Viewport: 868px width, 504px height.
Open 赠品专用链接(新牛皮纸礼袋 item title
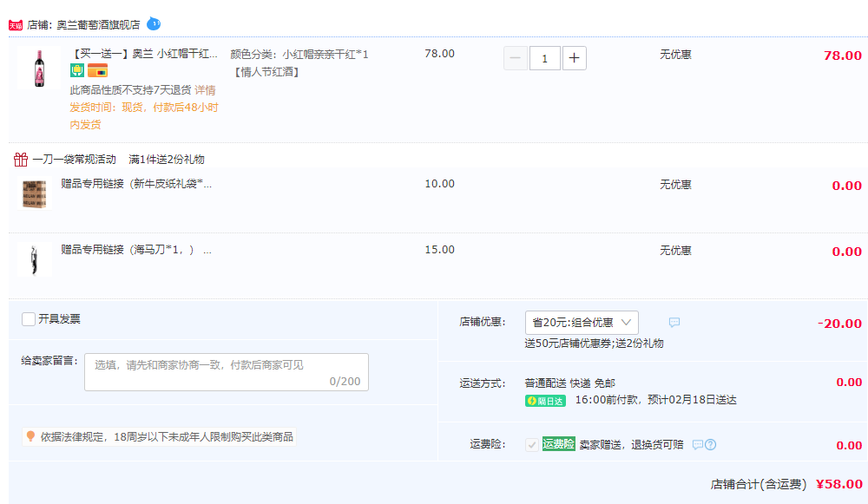[136, 184]
